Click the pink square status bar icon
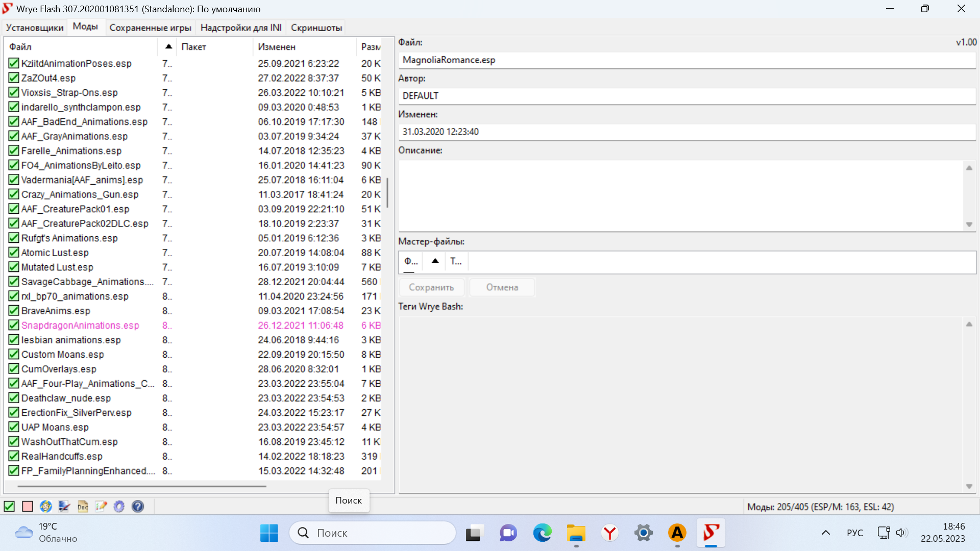 (x=28, y=507)
